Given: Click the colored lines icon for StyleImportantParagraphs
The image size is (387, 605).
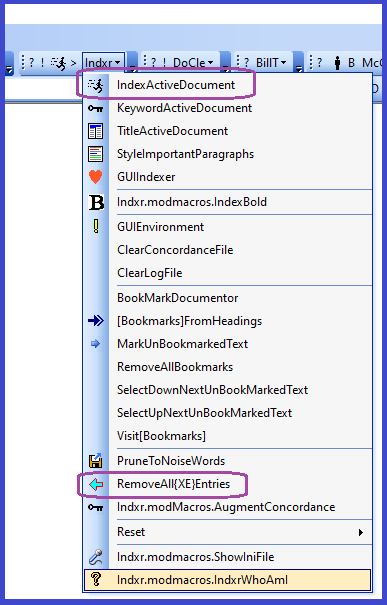Looking at the screenshot, I should (95, 154).
